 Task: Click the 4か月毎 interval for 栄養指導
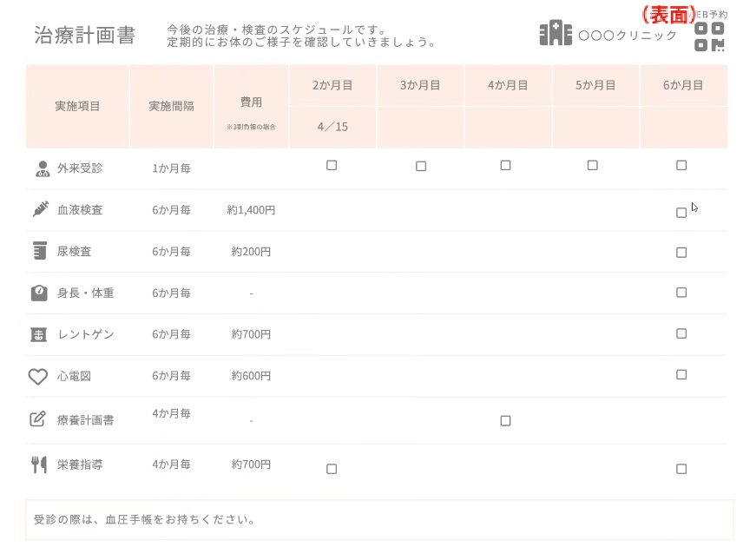pyautogui.click(x=171, y=464)
